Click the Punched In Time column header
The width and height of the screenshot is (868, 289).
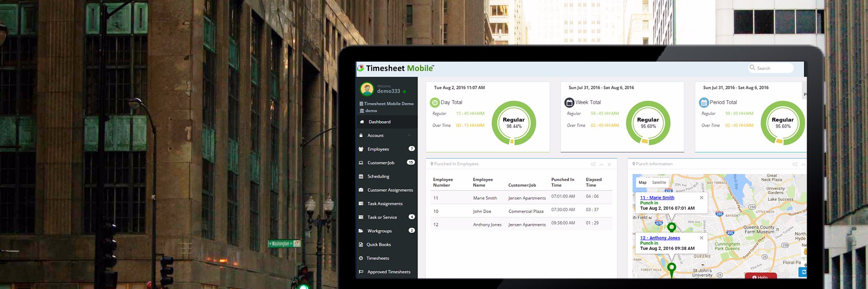coord(563,182)
